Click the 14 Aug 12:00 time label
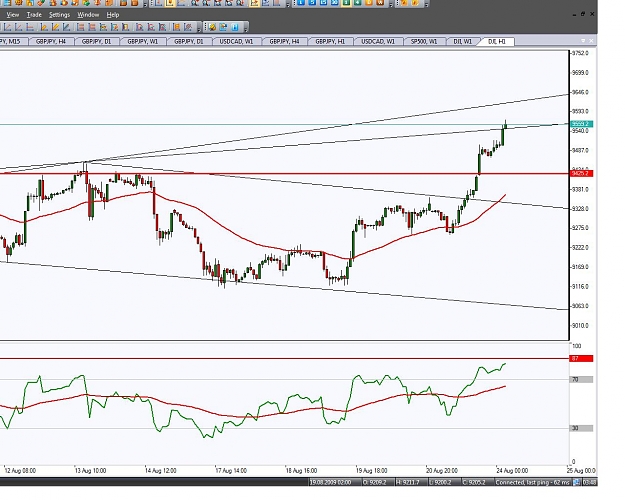The image size is (625, 500). tap(161, 471)
